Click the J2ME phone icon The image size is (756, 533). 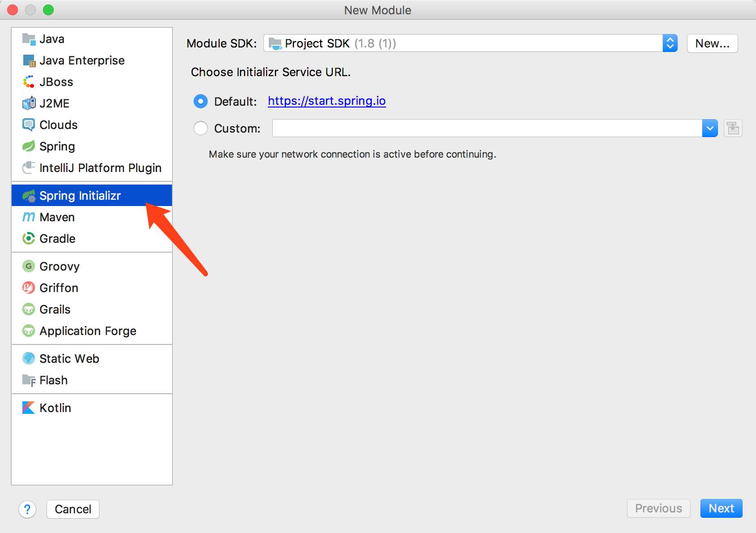(29, 103)
